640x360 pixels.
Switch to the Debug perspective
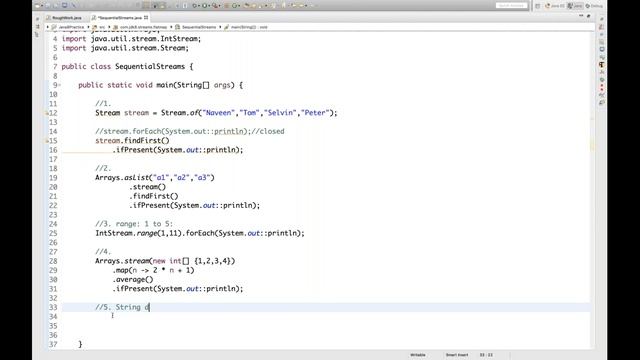coord(594,6)
